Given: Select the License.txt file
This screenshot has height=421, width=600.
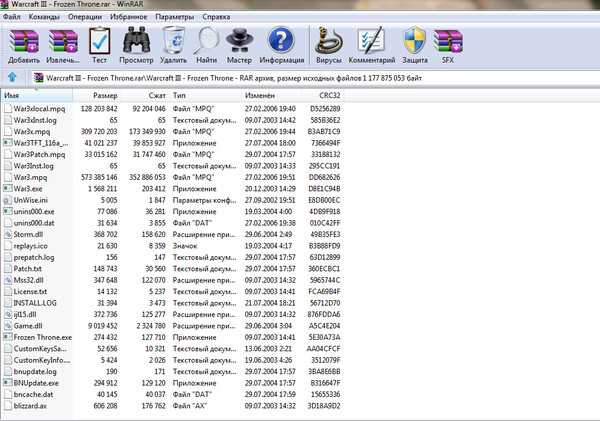Looking at the screenshot, I should pyautogui.click(x=30, y=291).
